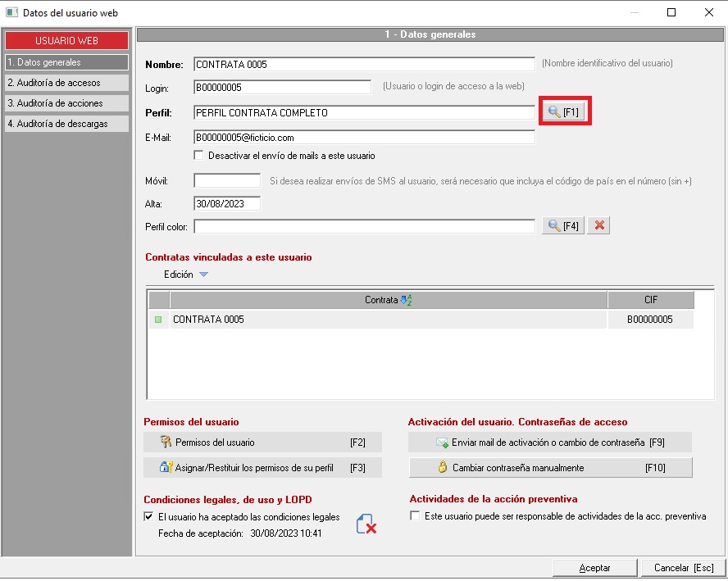
Task: Enable responsable de actividades acc. preventiva checkbox
Action: (415, 516)
